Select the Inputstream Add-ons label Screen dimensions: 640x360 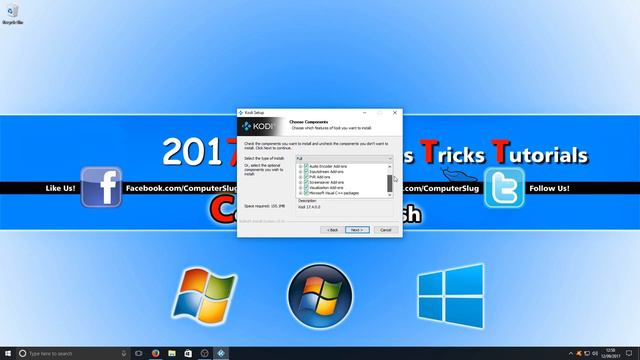coord(327,172)
